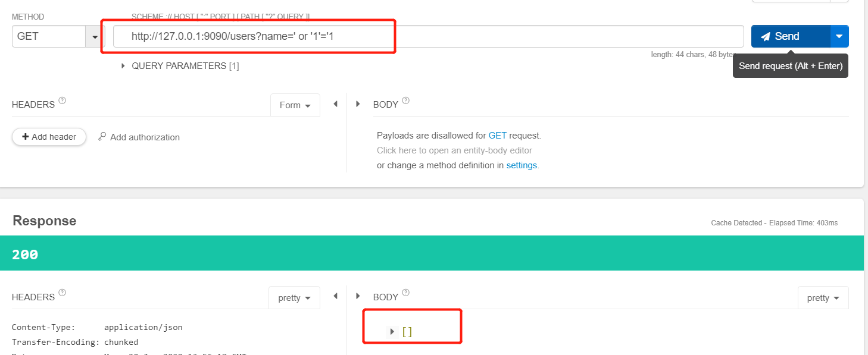Click the help icon beside response HEADERS
868x355 pixels.
coord(63,293)
